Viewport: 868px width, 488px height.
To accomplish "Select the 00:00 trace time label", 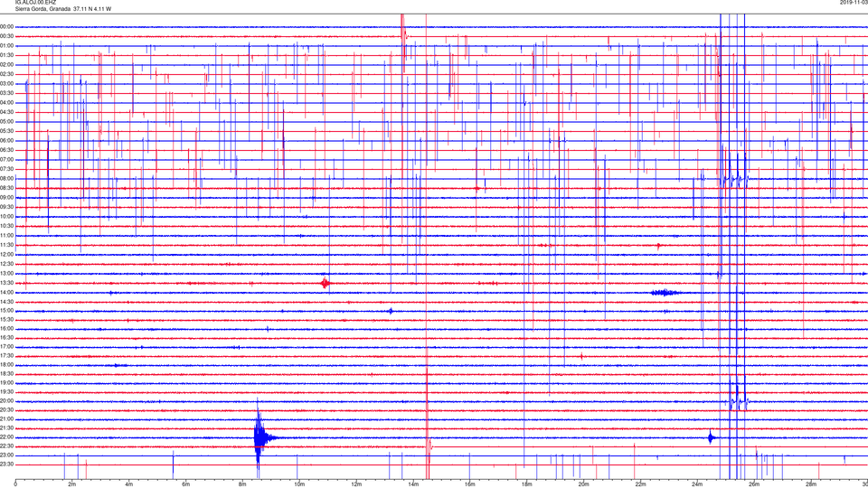I will point(7,26).
